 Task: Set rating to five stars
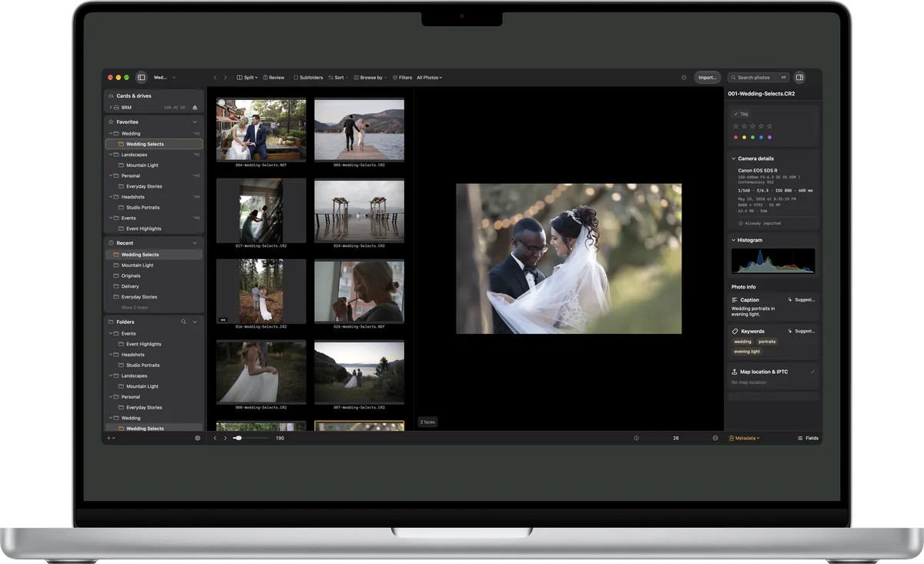tap(769, 126)
